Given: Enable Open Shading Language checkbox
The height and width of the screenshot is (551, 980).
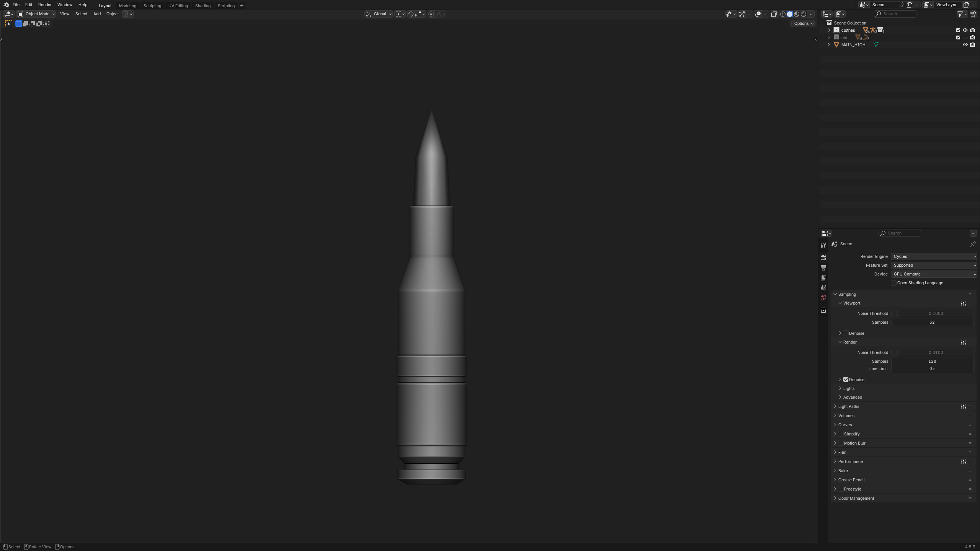Looking at the screenshot, I should [893, 283].
